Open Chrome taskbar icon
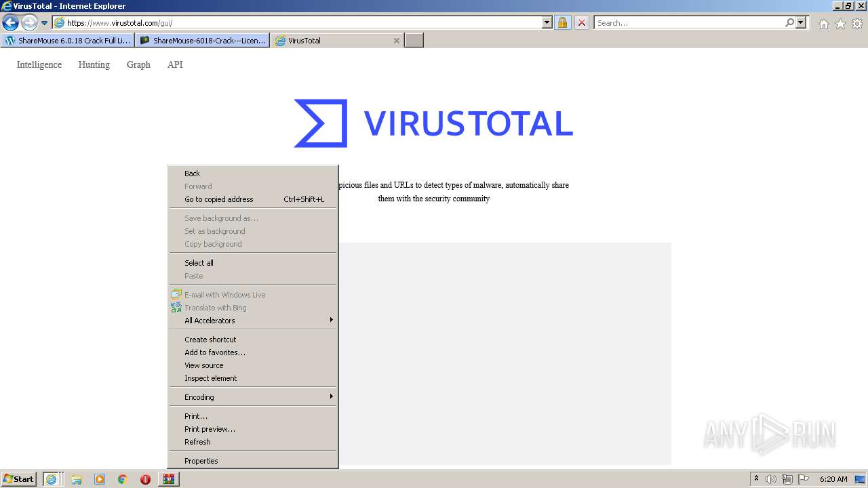Screen dimensions: 868x488 click(x=123, y=479)
